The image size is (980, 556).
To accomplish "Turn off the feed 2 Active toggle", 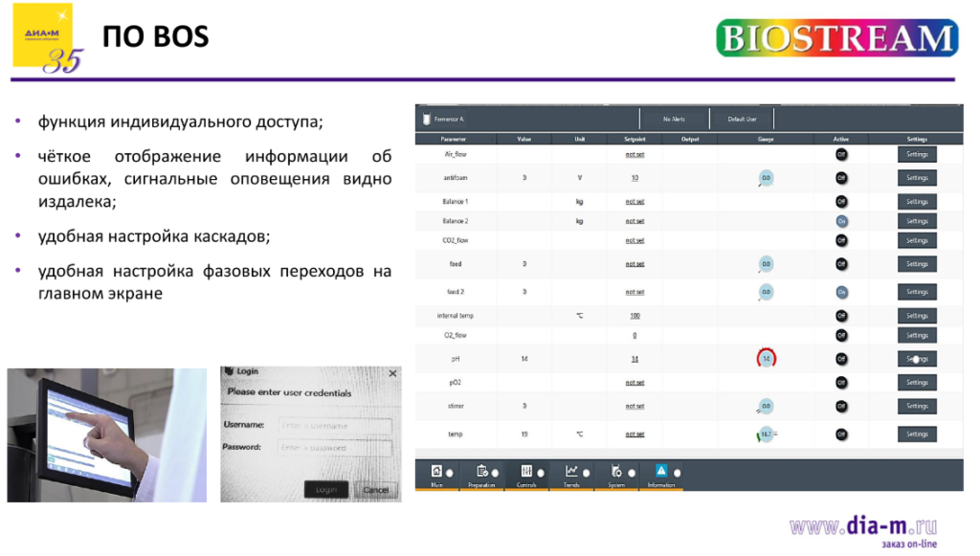I will click(841, 291).
